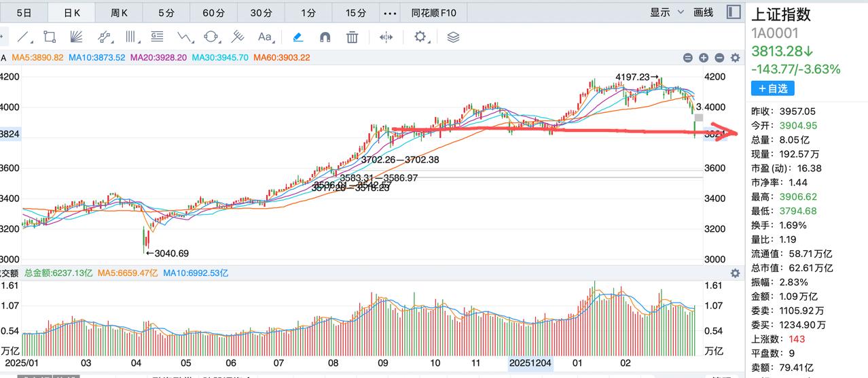Click the plus circle to zoom in chart
The height and width of the screenshot is (378, 868).
pos(704,58)
